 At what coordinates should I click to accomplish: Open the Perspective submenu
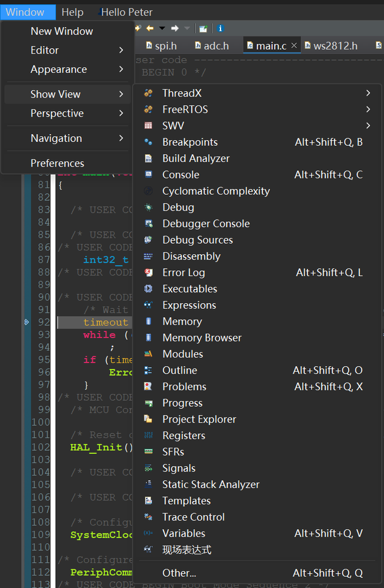pos(57,113)
